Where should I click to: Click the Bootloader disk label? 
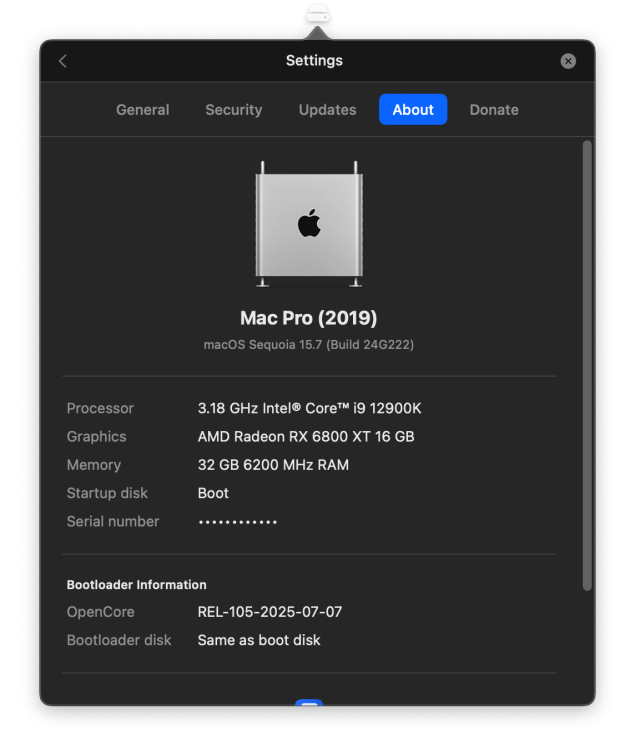pyautogui.click(x=119, y=640)
